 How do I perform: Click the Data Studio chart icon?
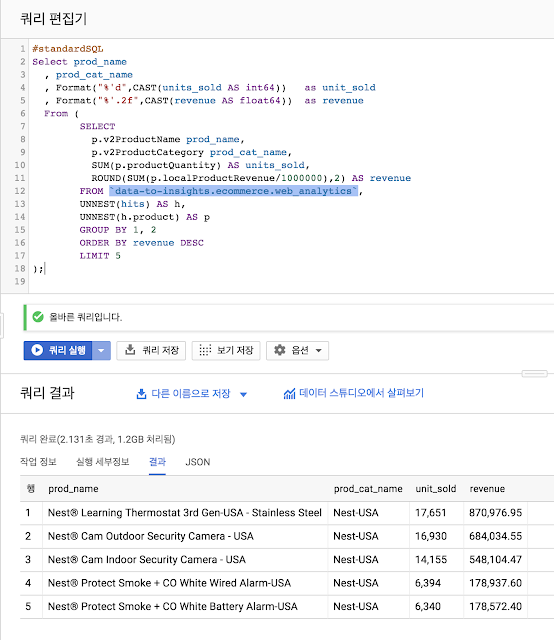pyautogui.click(x=289, y=394)
